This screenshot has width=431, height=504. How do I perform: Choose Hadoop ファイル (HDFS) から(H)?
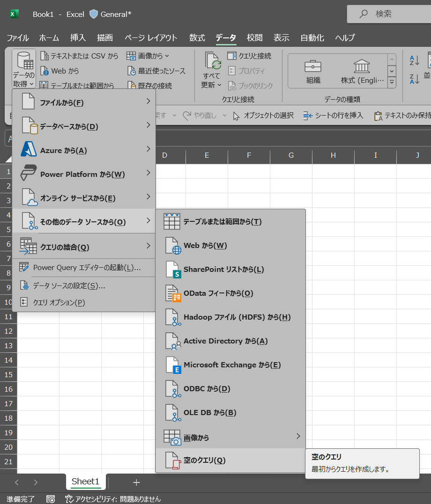[x=230, y=317]
